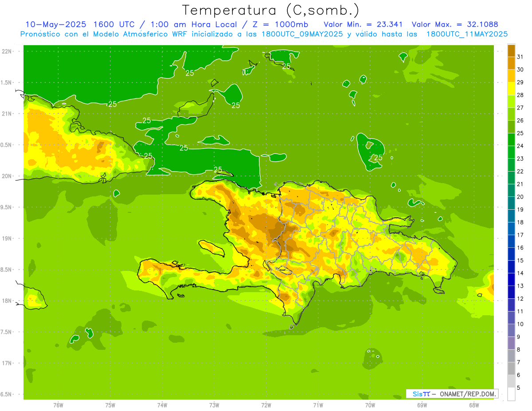Screen dimensions: 532x411
Task: Click the '11' color bar label
Action: pyautogui.click(x=520, y=311)
